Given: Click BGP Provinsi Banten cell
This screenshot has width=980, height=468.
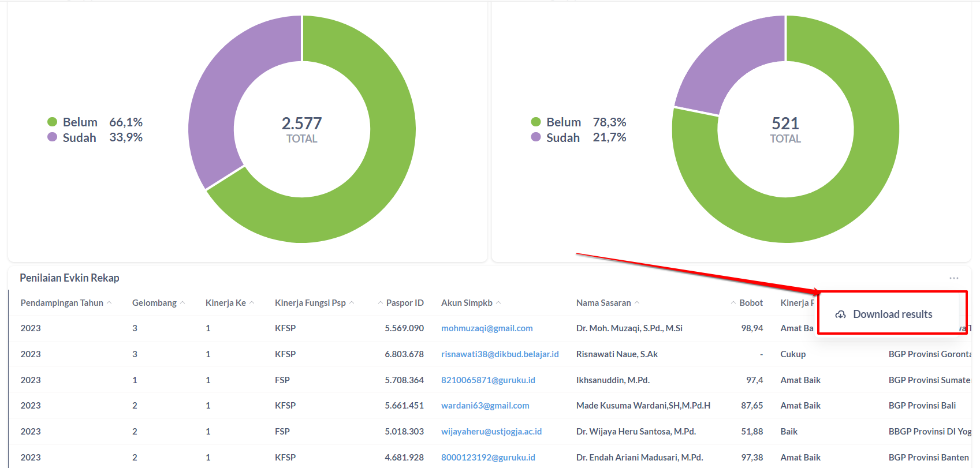Looking at the screenshot, I should [x=929, y=458].
